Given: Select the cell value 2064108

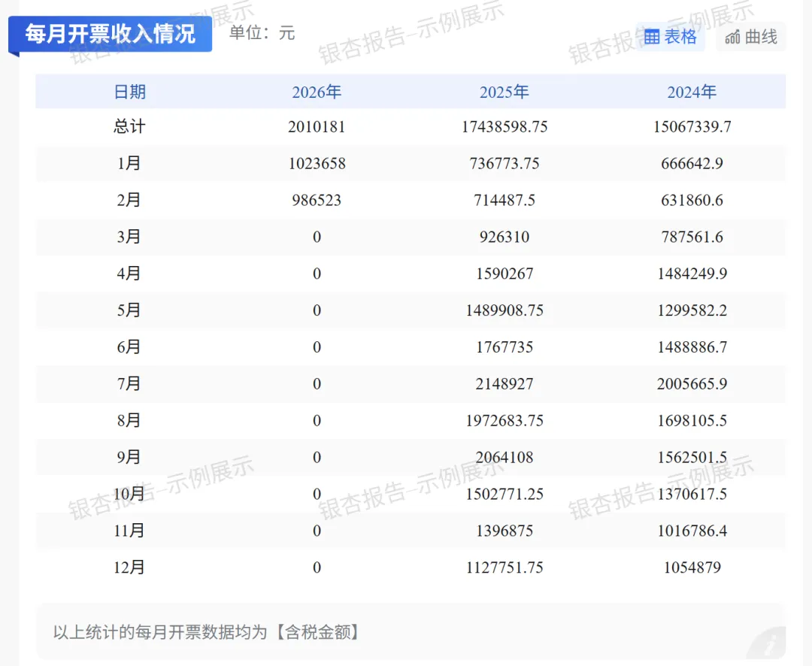Looking at the screenshot, I should tap(504, 458).
